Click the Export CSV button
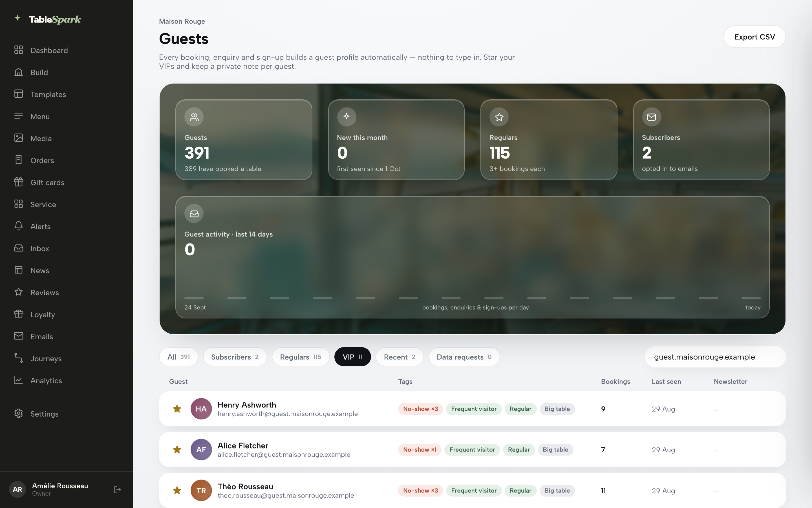812x508 pixels. click(x=754, y=37)
